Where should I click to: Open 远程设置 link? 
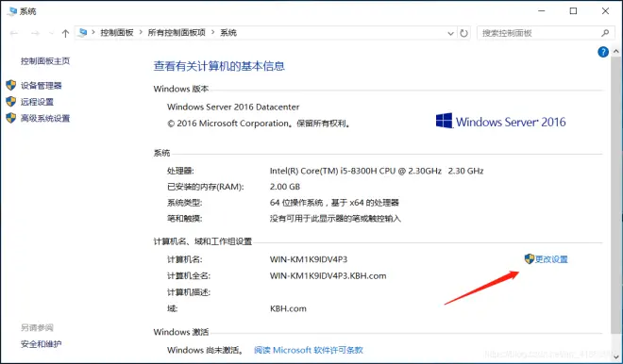click(x=38, y=102)
